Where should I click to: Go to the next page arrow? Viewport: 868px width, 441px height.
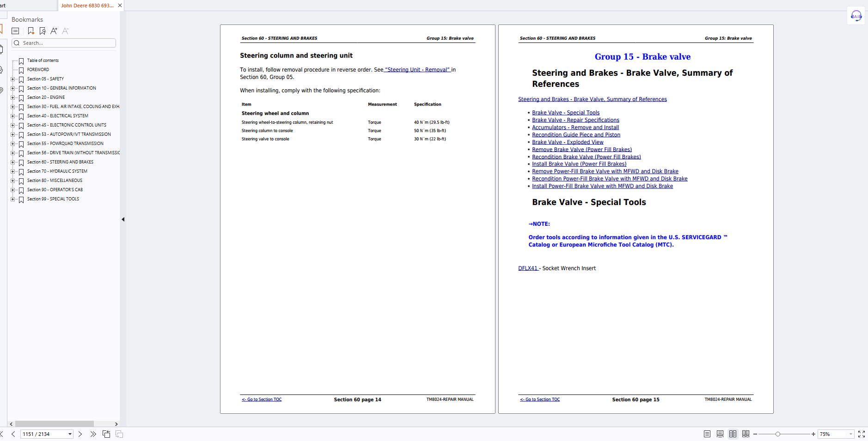(80, 434)
